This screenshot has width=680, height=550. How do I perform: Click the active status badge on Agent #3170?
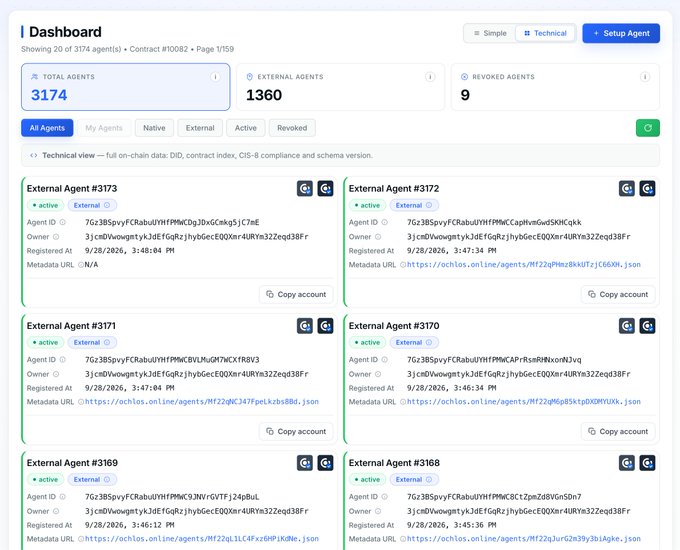coord(367,342)
